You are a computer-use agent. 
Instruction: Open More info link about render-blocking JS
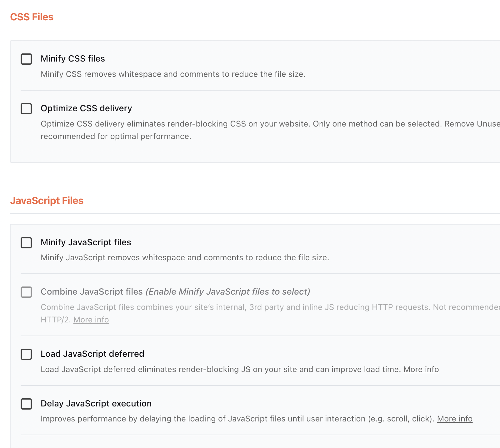pos(421,370)
